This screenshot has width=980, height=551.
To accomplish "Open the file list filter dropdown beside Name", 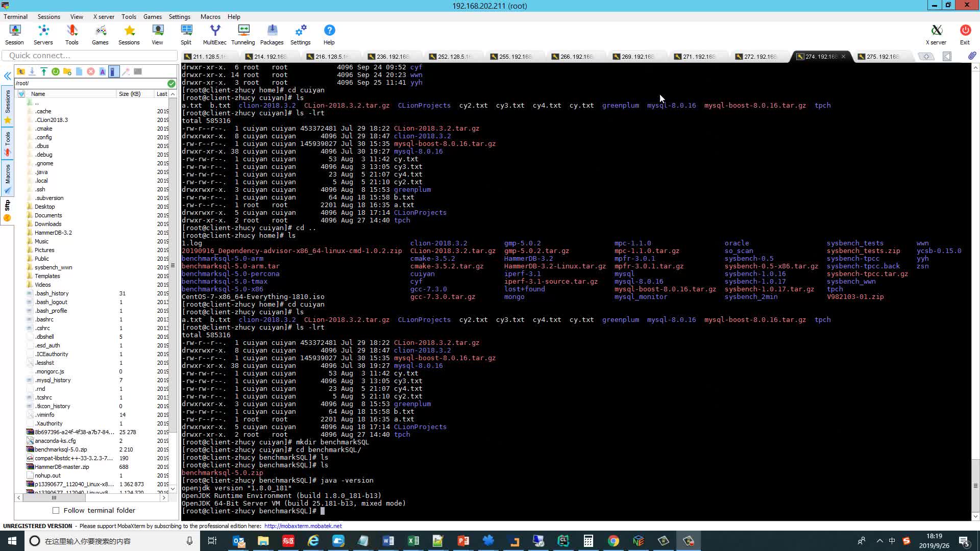I will [x=21, y=94].
